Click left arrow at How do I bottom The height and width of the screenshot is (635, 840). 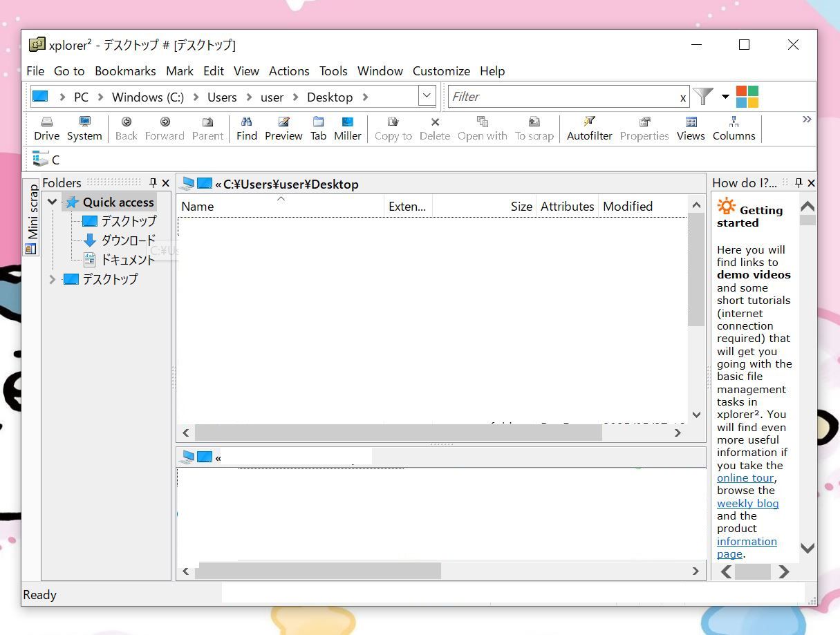click(726, 571)
